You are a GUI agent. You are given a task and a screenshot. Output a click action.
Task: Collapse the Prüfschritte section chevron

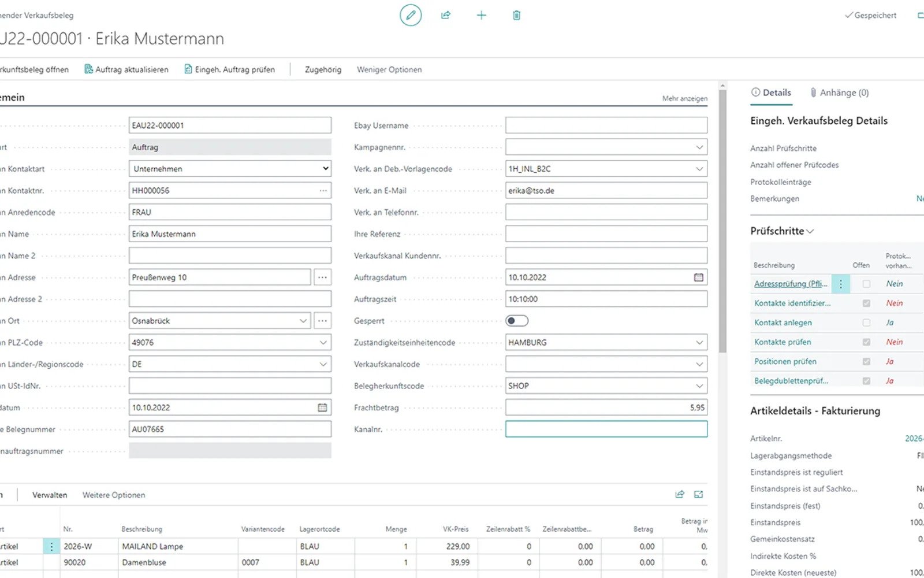[810, 231]
